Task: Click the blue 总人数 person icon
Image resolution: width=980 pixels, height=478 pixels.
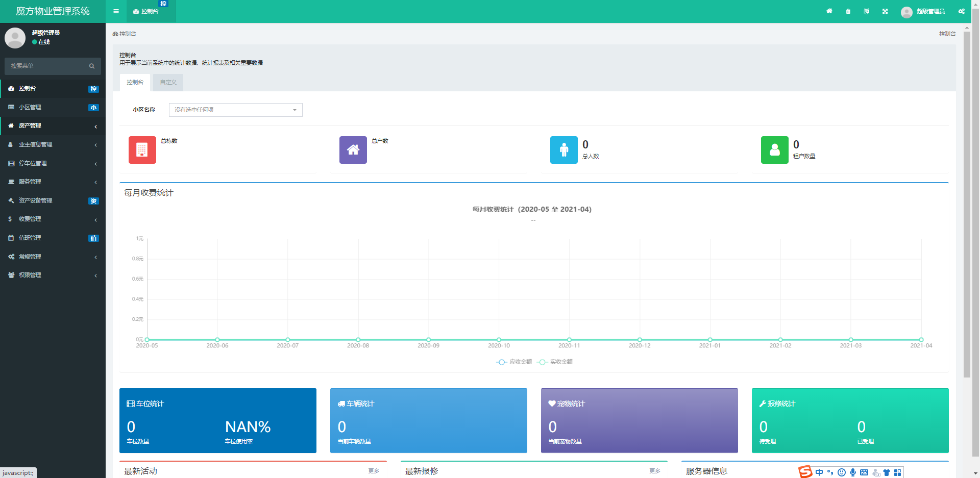Action: (563, 150)
